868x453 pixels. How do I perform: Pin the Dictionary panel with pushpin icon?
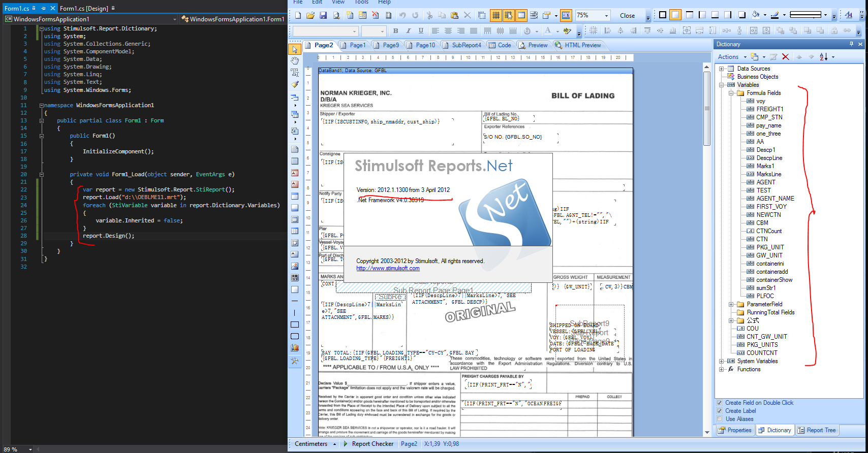pos(852,44)
